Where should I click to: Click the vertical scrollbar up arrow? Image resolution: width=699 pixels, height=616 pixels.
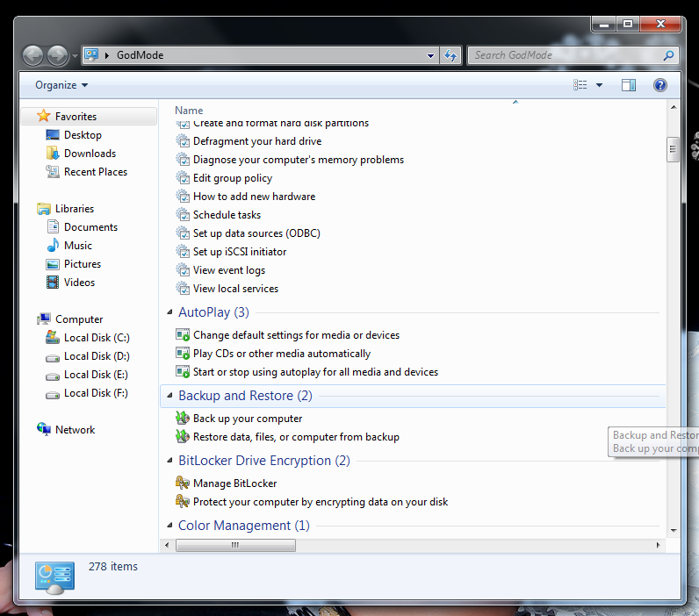pyautogui.click(x=674, y=107)
